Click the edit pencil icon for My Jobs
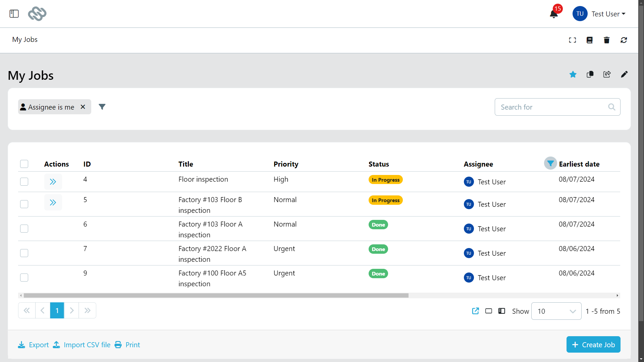The height and width of the screenshot is (362, 644). tap(624, 74)
